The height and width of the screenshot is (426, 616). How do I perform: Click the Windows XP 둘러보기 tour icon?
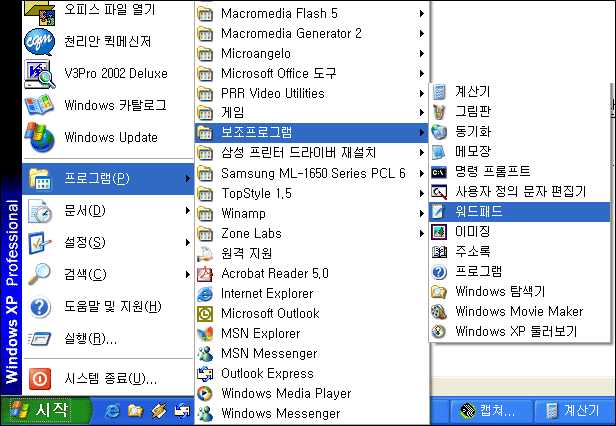pos(439,331)
